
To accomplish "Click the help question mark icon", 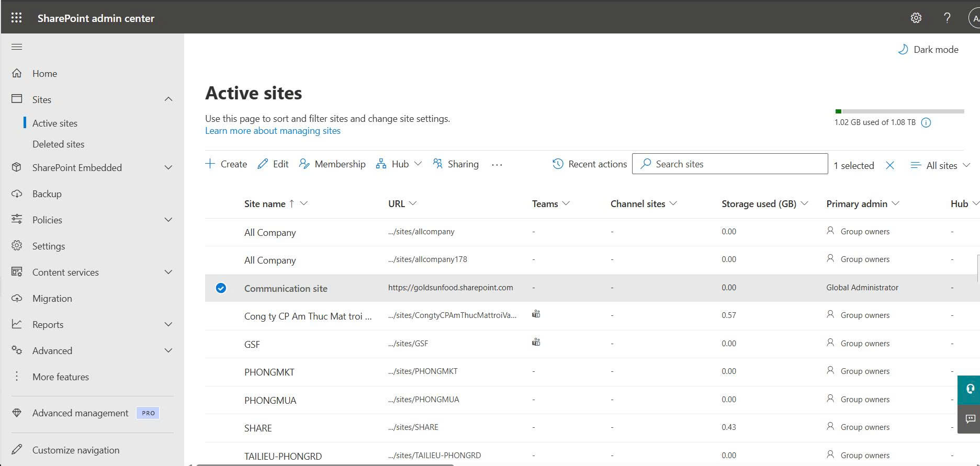I will point(947,18).
